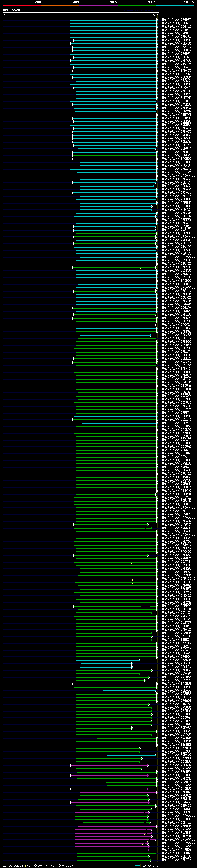Click the BP865578 query label
Screen dimensions: 197x868
pyautogui.click(x=11, y=10)
